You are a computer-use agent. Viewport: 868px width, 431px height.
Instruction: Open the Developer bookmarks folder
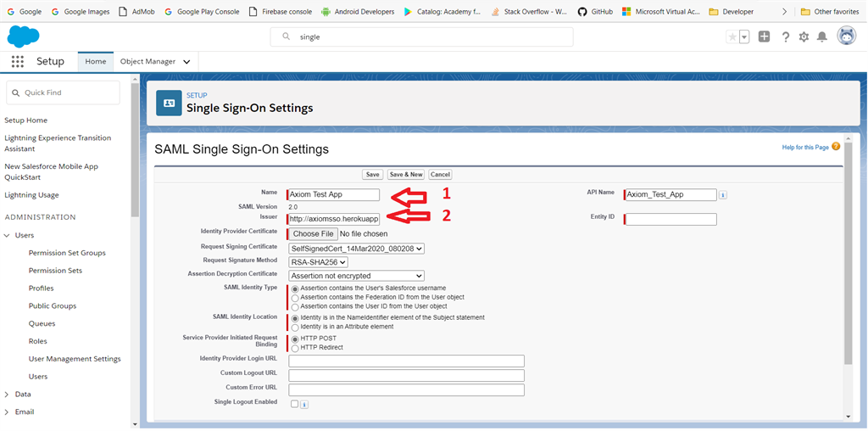coord(731,11)
